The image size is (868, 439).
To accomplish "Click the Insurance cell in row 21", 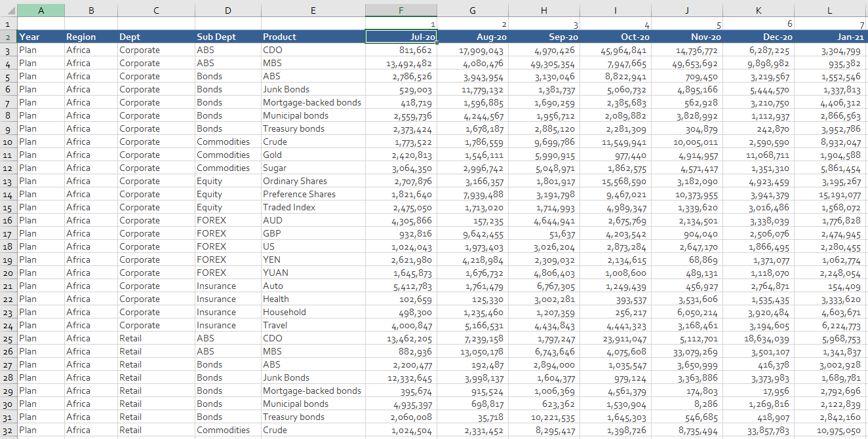I will [227, 286].
